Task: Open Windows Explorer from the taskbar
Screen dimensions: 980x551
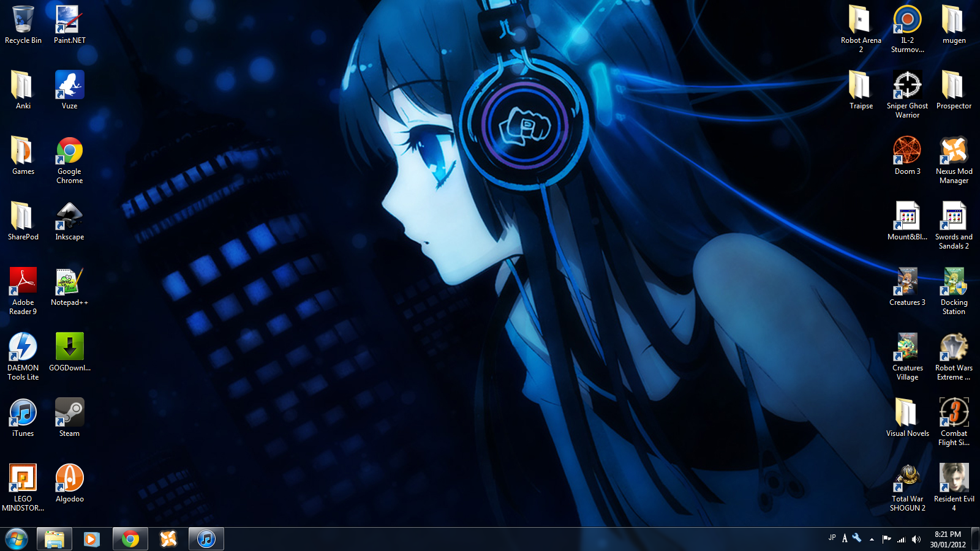Action: pos(55,539)
